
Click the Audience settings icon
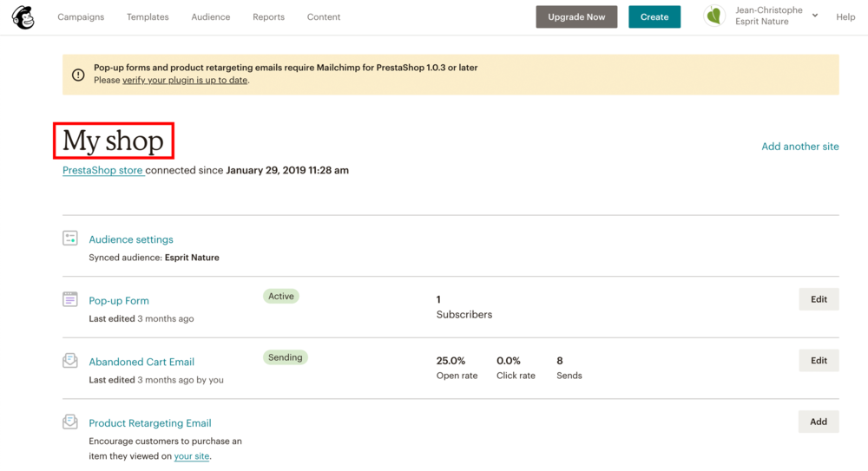[x=70, y=239]
